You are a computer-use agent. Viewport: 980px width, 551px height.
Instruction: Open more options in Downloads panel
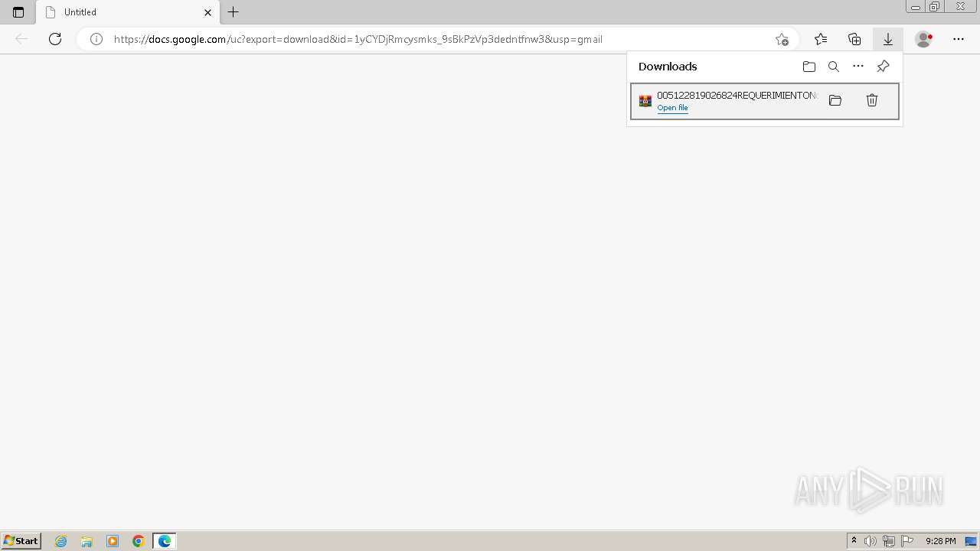(858, 67)
